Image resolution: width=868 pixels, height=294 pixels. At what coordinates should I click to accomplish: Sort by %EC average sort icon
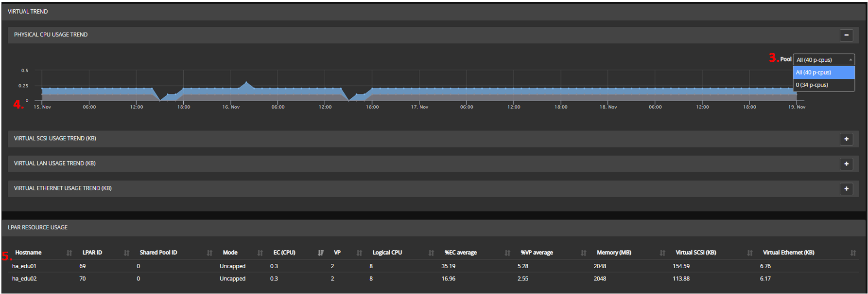(x=507, y=253)
